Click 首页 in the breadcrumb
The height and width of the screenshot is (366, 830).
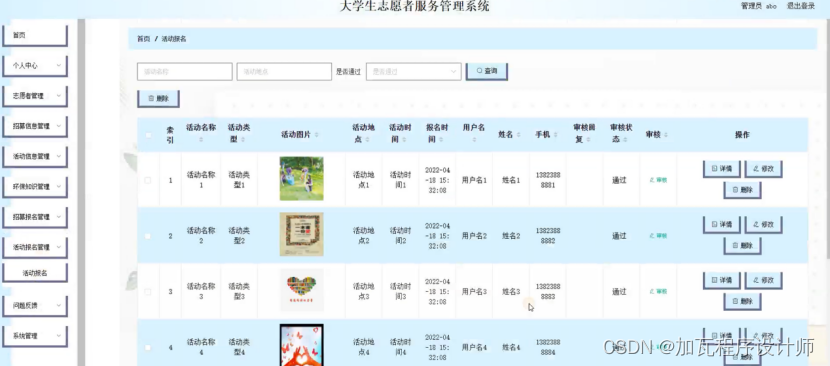click(x=143, y=39)
